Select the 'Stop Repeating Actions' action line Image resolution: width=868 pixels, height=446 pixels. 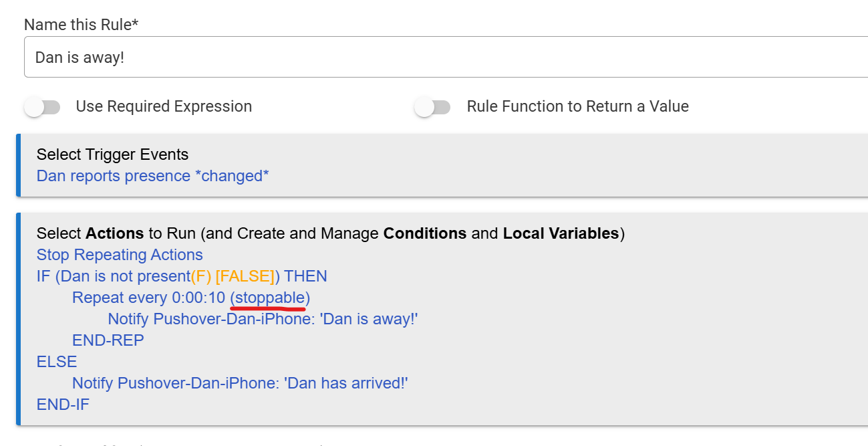pos(120,255)
